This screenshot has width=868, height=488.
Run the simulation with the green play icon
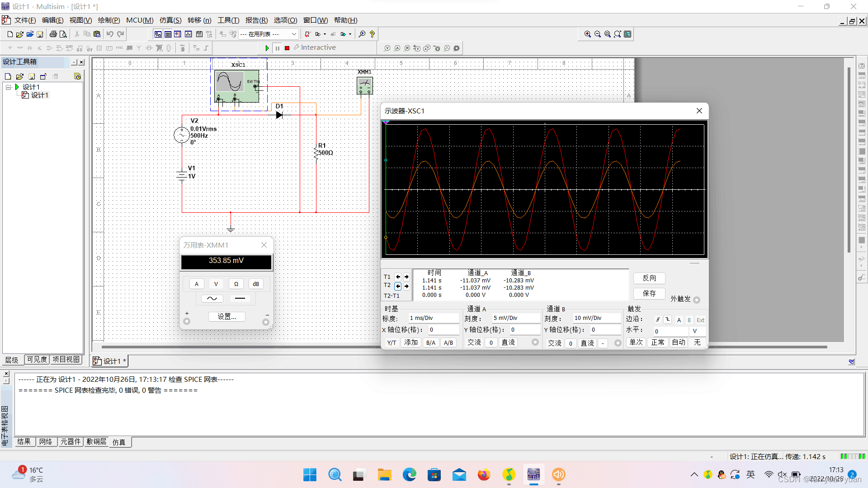266,48
